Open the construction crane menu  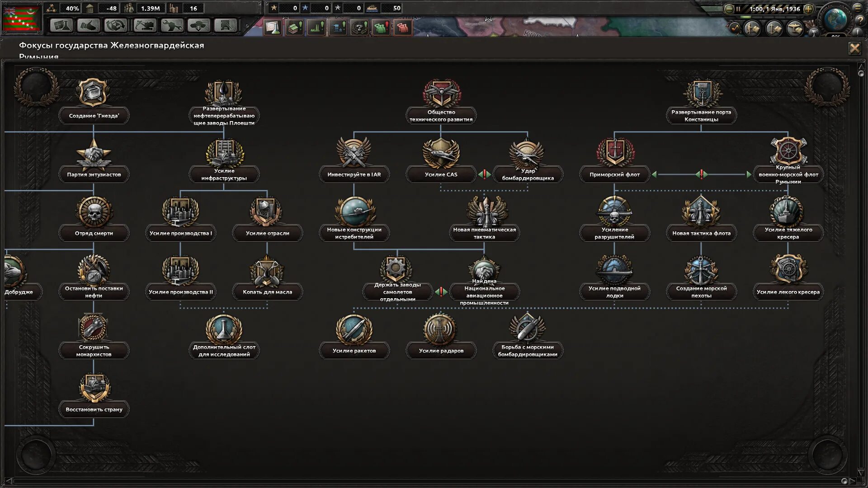(144, 25)
